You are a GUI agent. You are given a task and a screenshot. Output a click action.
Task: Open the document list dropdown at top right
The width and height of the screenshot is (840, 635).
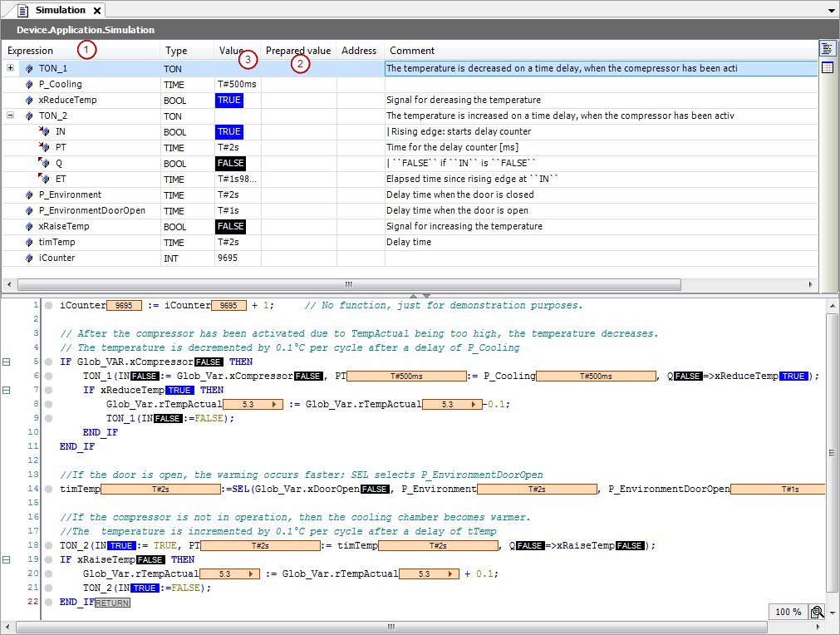click(831, 10)
